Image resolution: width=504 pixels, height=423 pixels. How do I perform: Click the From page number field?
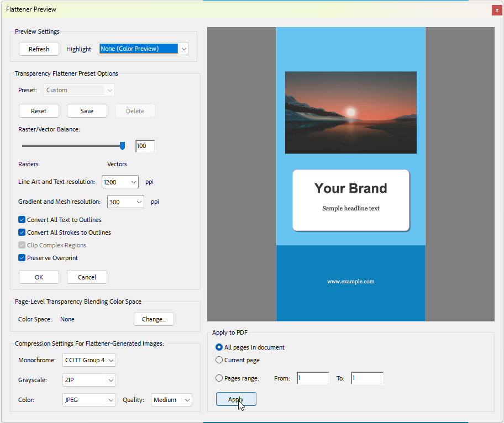tap(313, 378)
